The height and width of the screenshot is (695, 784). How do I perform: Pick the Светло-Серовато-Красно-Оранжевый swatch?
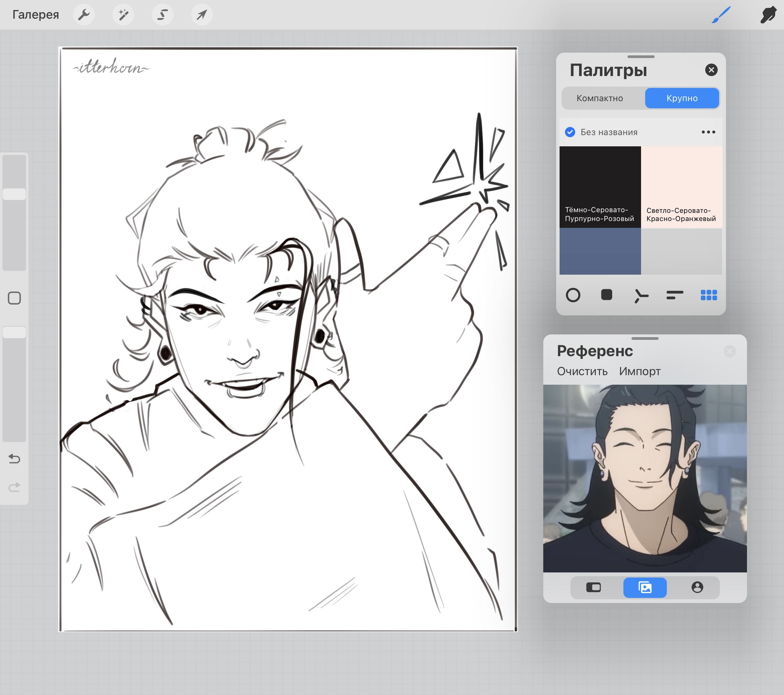pyautogui.click(x=681, y=187)
